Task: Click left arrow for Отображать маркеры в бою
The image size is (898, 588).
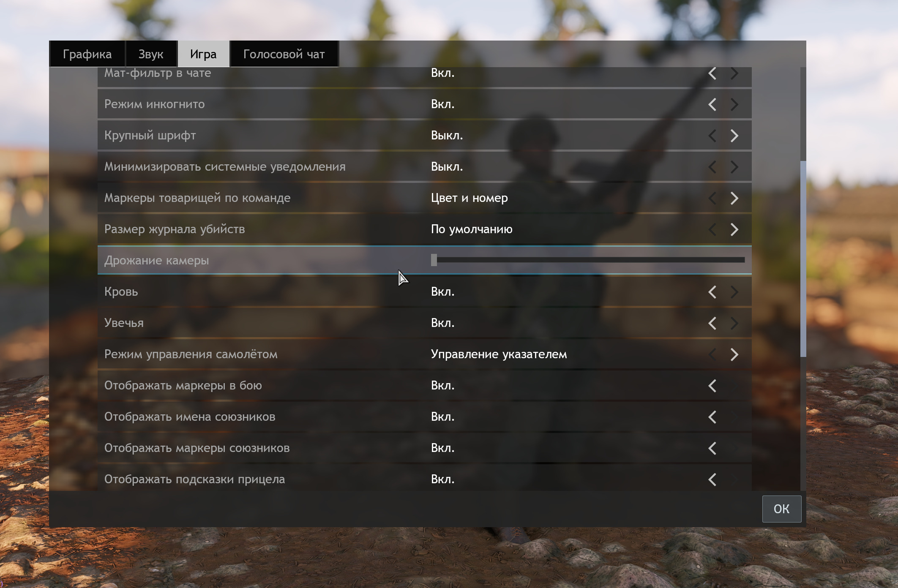Action: 712,386
